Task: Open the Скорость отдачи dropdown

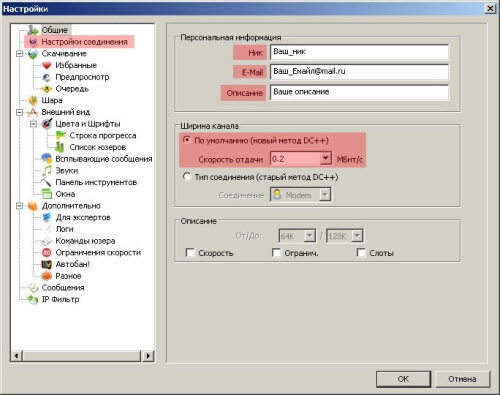Action: pos(325,158)
